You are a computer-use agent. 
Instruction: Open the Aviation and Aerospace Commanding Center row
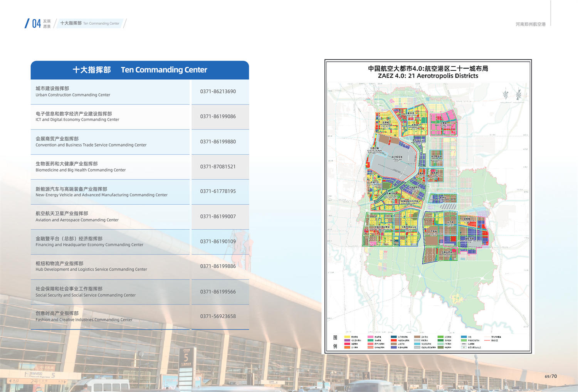[x=110, y=217]
